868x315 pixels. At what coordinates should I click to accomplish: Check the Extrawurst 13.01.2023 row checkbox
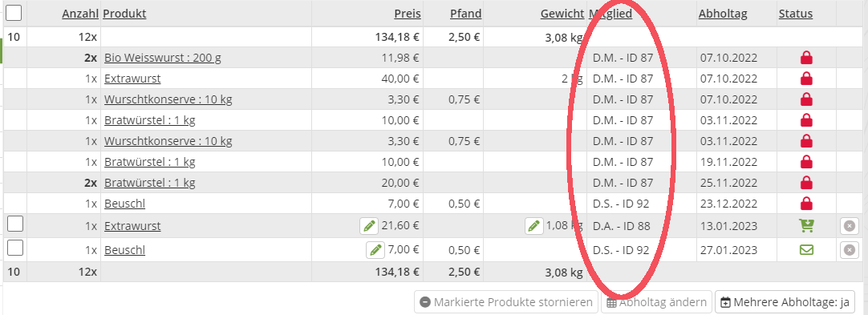click(x=15, y=224)
